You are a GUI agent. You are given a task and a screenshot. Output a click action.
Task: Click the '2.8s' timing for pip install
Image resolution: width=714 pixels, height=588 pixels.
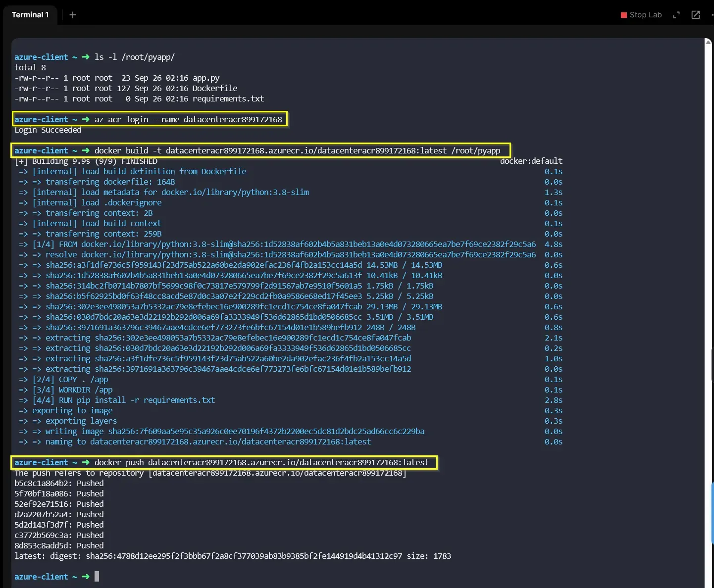click(x=554, y=400)
